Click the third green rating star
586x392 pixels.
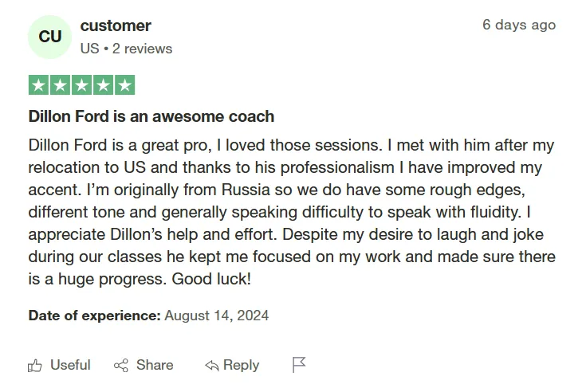(81, 85)
